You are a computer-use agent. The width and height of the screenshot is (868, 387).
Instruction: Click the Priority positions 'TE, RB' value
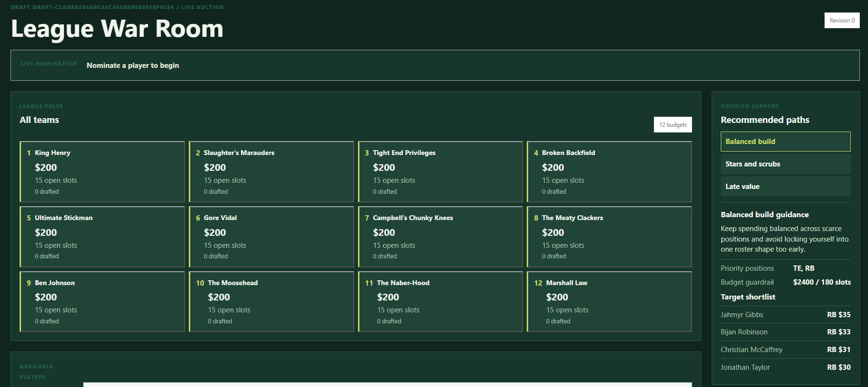click(x=803, y=268)
